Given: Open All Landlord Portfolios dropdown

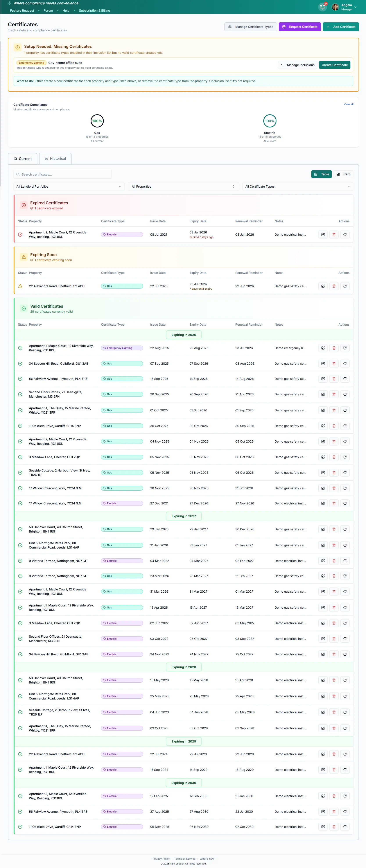Looking at the screenshot, I should 69,186.
